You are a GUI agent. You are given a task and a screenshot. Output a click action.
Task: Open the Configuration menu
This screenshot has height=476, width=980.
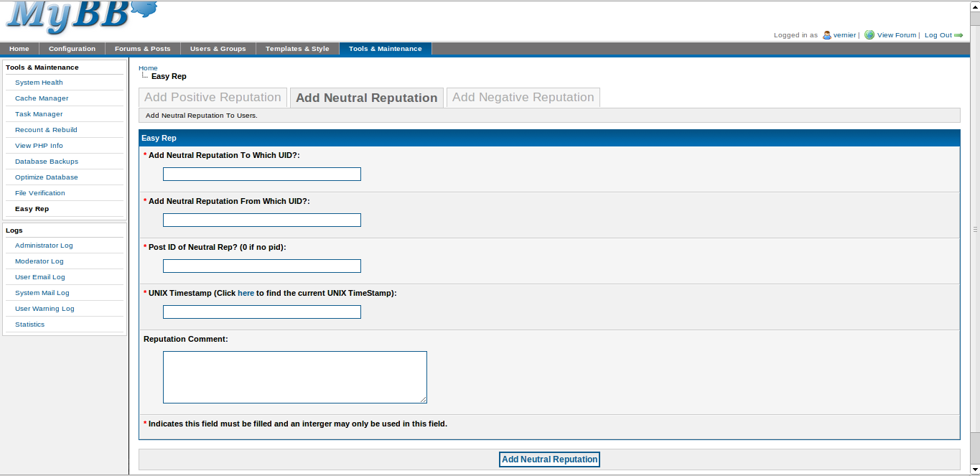tap(72, 49)
